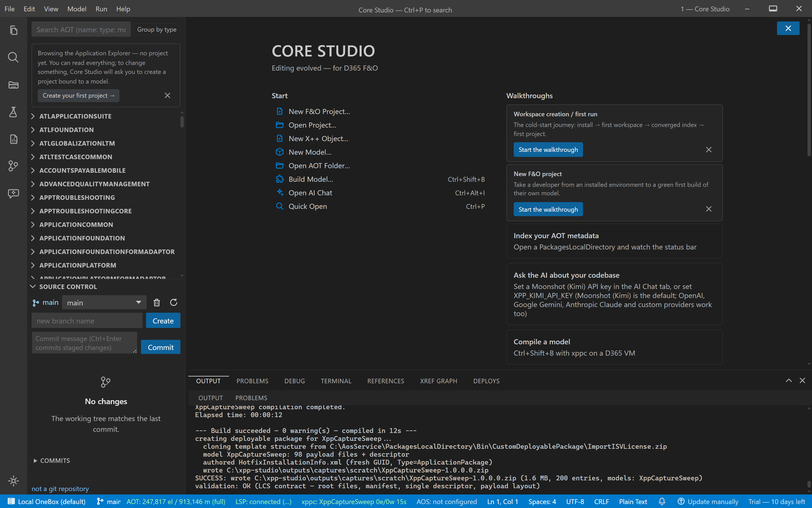Click New F&O Project... start link
Image resolution: width=812 pixels, height=508 pixels.
click(319, 111)
